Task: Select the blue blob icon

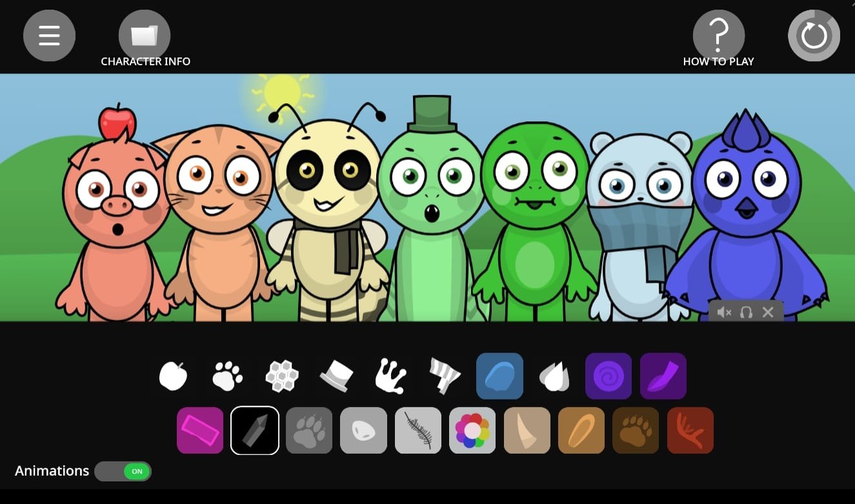Action: [x=500, y=376]
